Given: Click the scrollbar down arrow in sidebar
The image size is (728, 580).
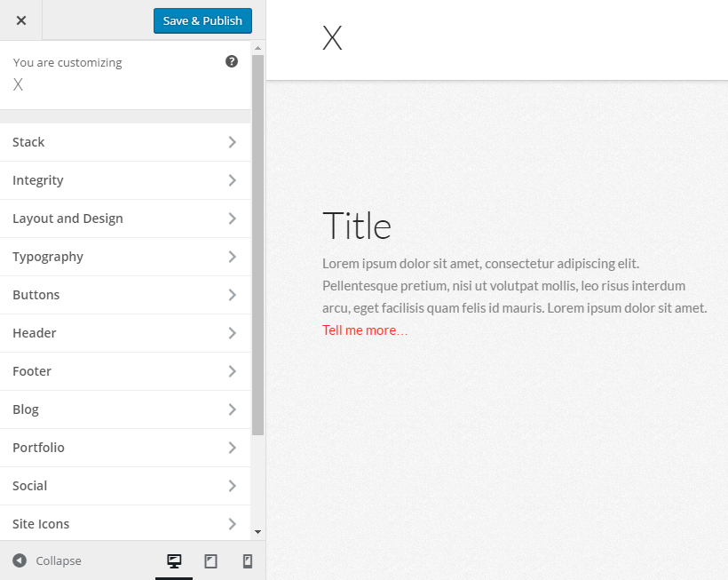Looking at the screenshot, I should click(x=257, y=532).
